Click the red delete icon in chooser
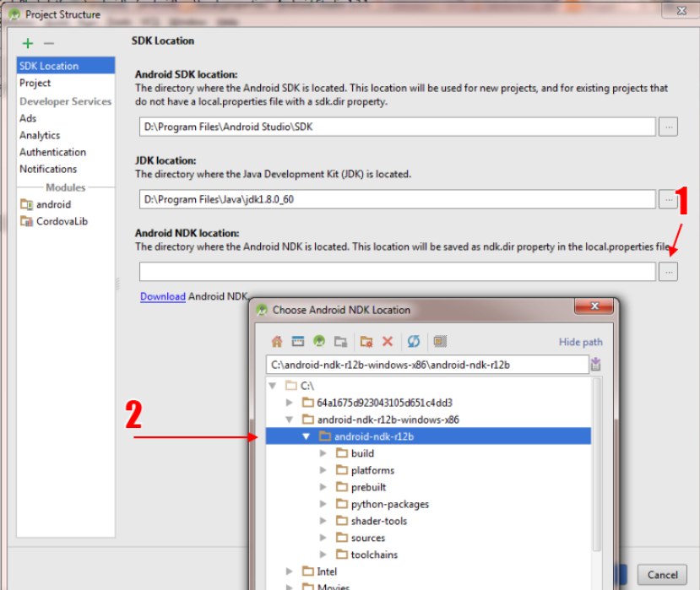 [x=388, y=341]
